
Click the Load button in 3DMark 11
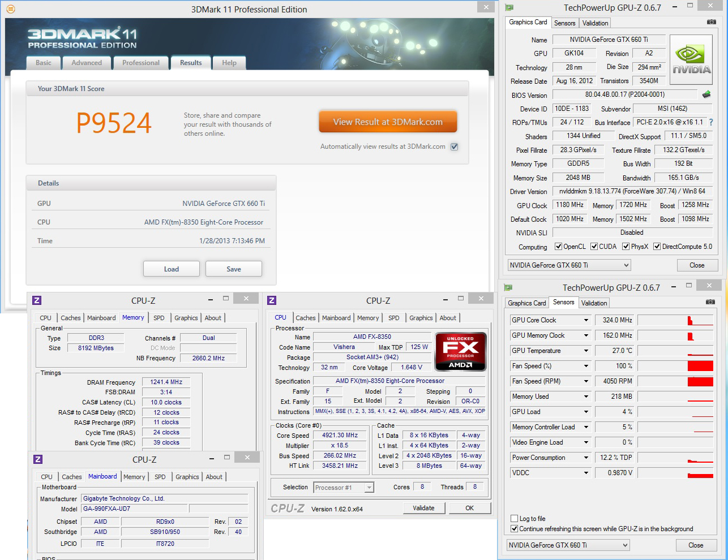(x=172, y=269)
